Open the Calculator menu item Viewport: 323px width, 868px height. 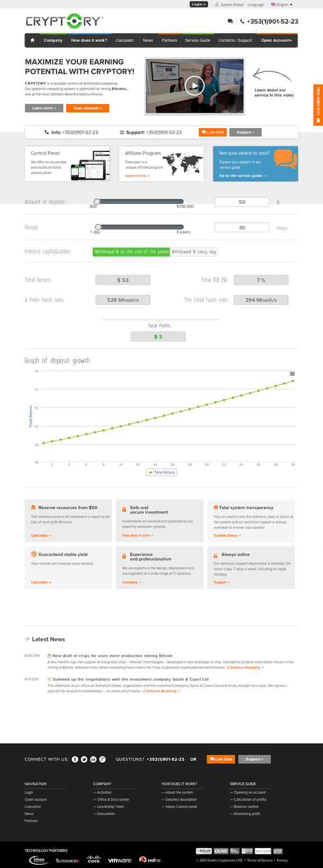coord(125,40)
